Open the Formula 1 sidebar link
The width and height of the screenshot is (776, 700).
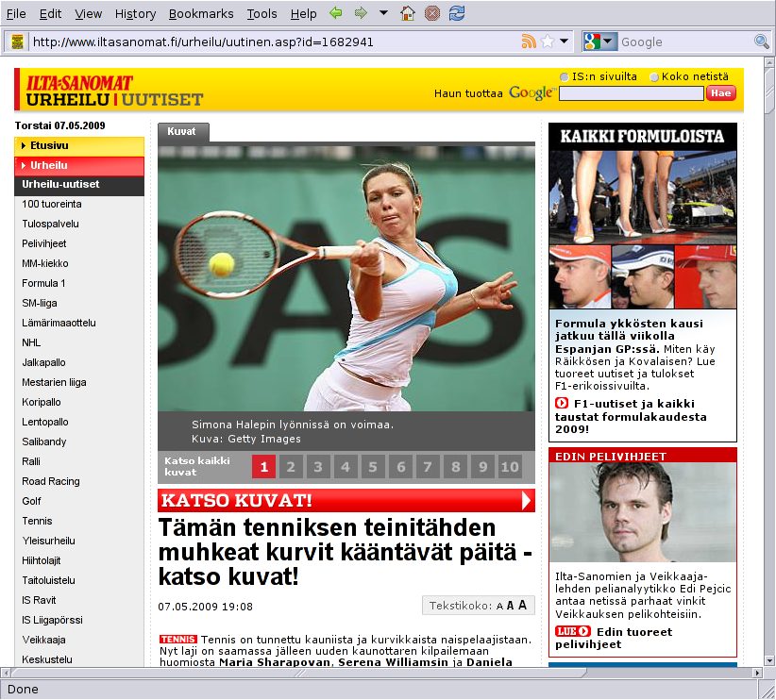click(43, 283)
